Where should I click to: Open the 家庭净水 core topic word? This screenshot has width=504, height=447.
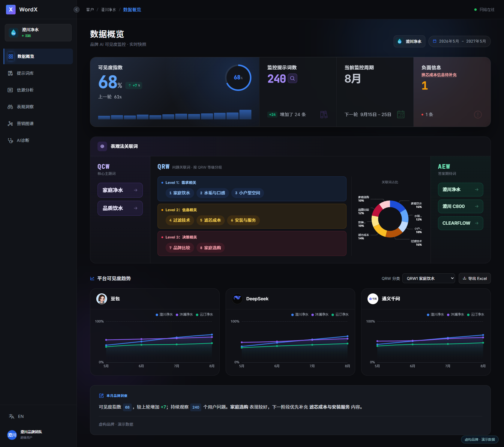120,190
